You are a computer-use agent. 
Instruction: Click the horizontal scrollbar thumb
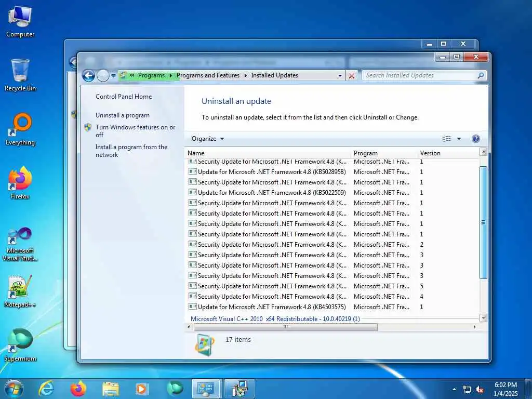pyautogui.click(x=286, y=327)
